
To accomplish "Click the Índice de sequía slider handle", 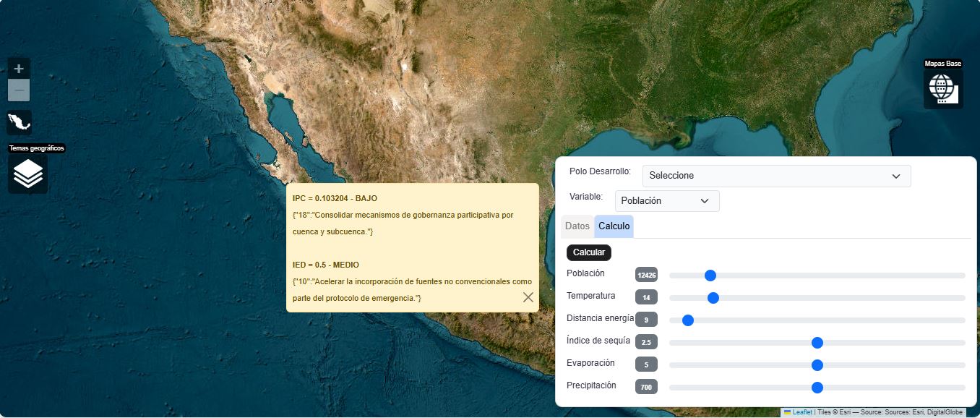I will tap(817, 342).
